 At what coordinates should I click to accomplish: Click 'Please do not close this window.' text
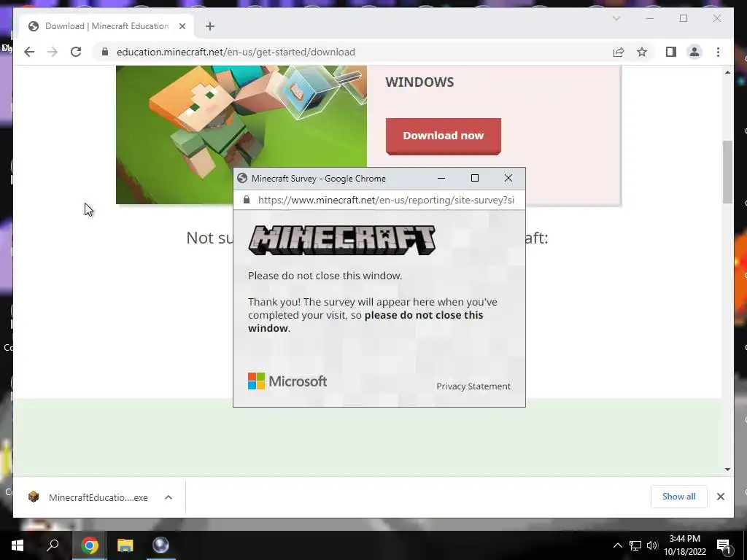325,276
